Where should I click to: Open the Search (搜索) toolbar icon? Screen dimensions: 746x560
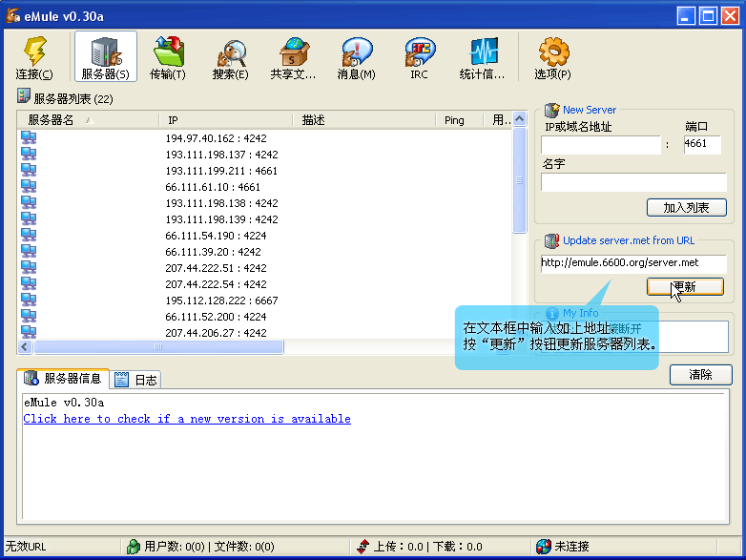pyautogui.click(x=231, y=57)
